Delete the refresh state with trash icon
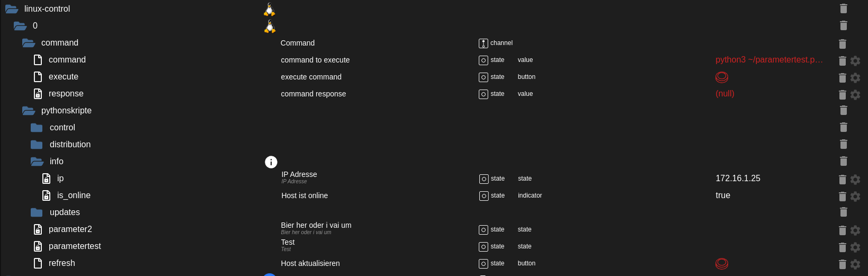 [843, 264]
